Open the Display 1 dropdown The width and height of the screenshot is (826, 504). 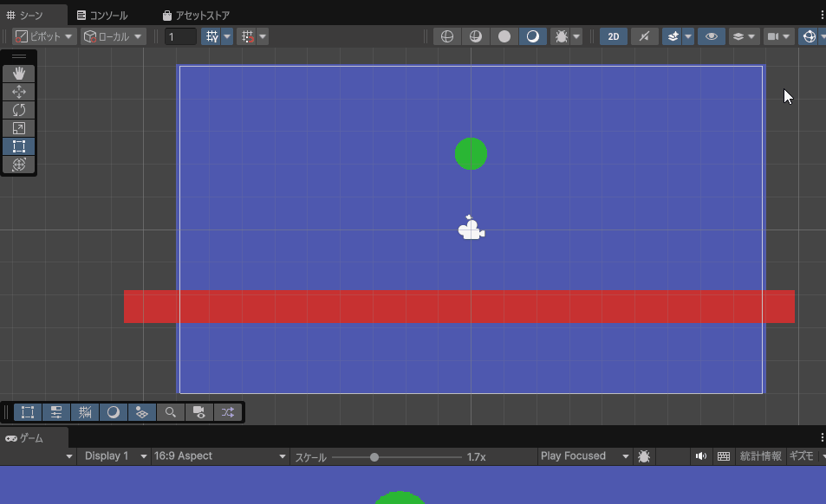pyautogui.click(x=114, y=456)
